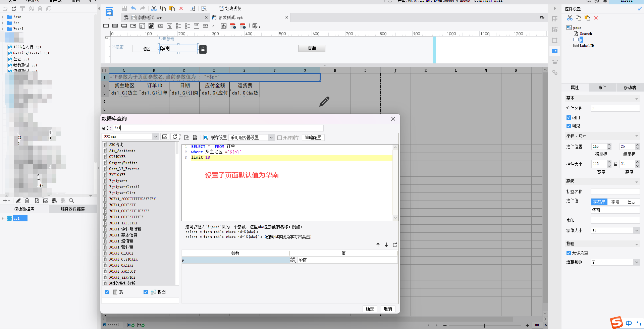Viewport: 644px width, 329px height.
Task: Switch to the 移动端 tab in widget settings
Action: (630, 88)
